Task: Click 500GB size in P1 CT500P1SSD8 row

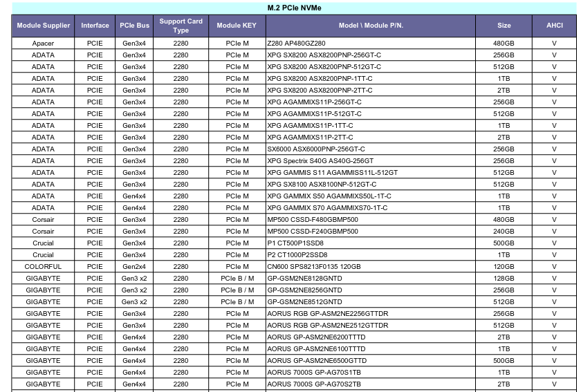Action: click(504, 243)
